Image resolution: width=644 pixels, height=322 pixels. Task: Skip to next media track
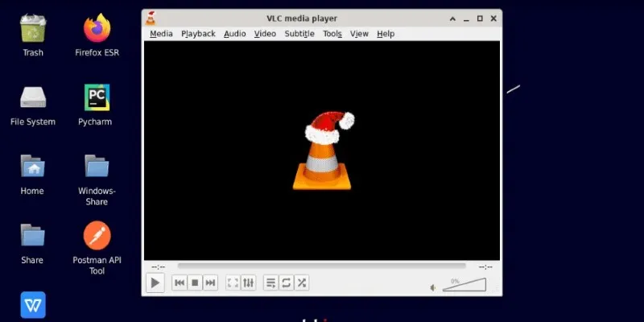point(210,283)
